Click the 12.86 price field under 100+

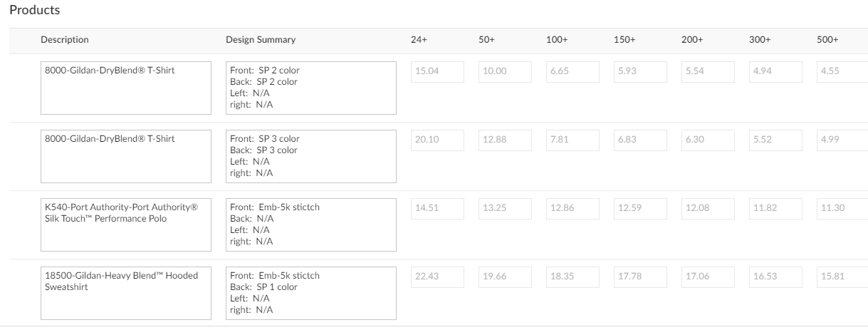(x=572, y=209)
